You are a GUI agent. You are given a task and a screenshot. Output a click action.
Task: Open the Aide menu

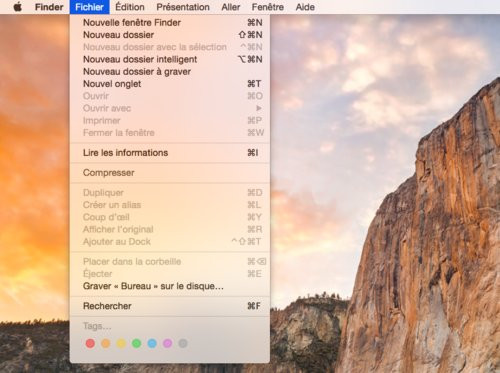click(x=305, y=7)
